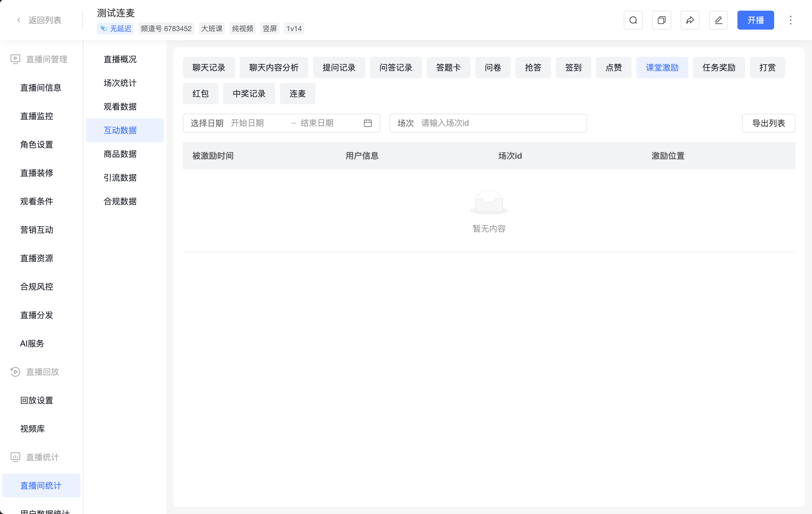Open 商品数据 in the submenu
The width and height of the screenshot is (812, 514).
[125, 154]
